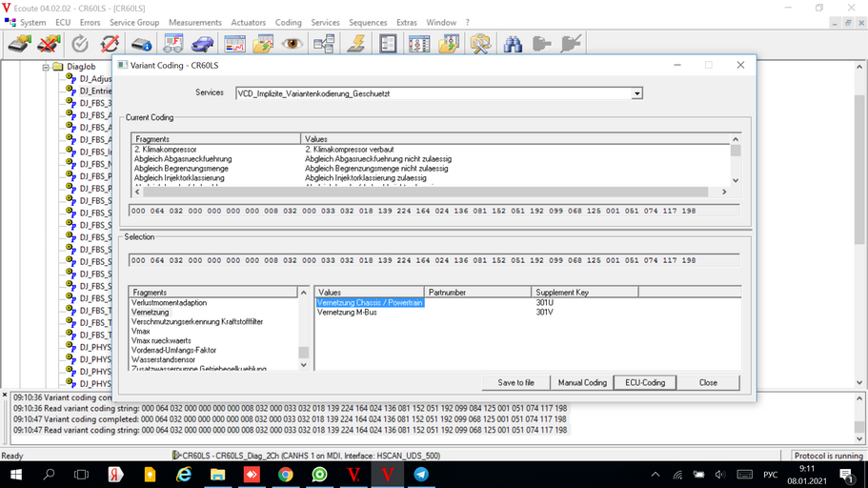This screenshot has height=488, width=868.
Task: Open the measurement chart window icon
Action: point(234,44)
